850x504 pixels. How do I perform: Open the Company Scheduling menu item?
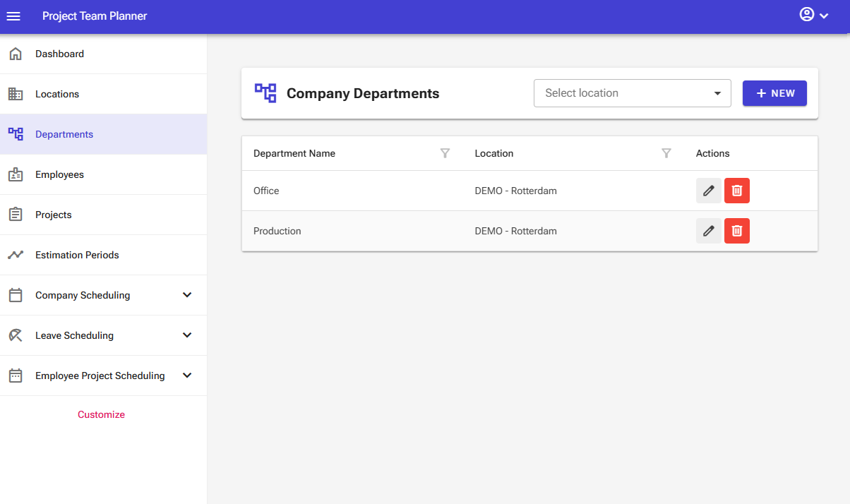[x=103, y=295]
